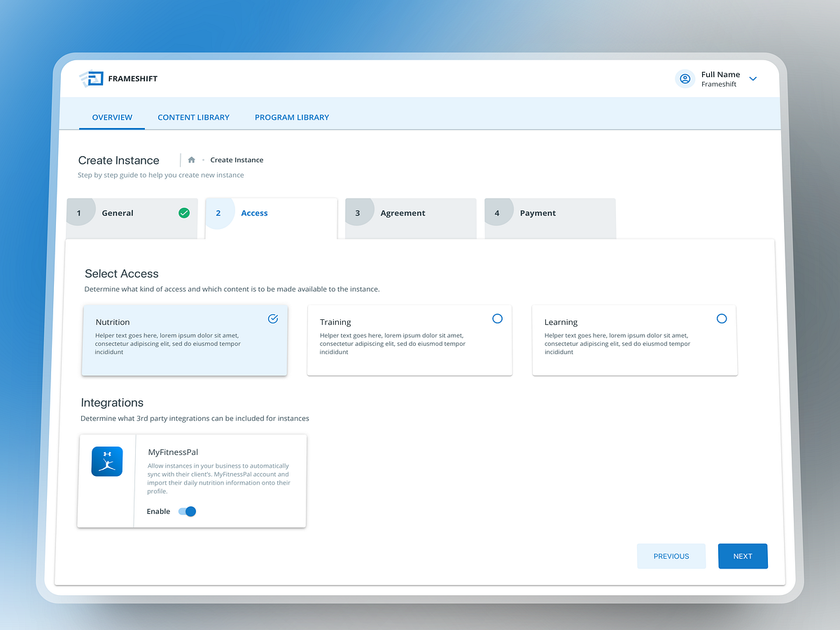This screenshot has width=840, height=630.
Task: Click the home icon in the breadcrumb
Action: coord(190,159)
